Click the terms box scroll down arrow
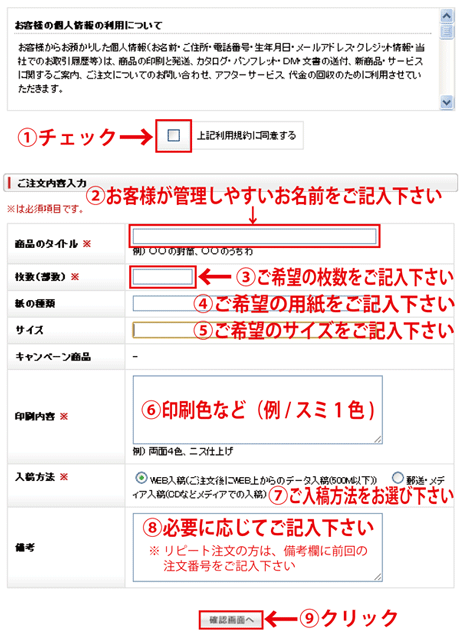The height and width of the screenshot is (630, 460). click(447, 102)
